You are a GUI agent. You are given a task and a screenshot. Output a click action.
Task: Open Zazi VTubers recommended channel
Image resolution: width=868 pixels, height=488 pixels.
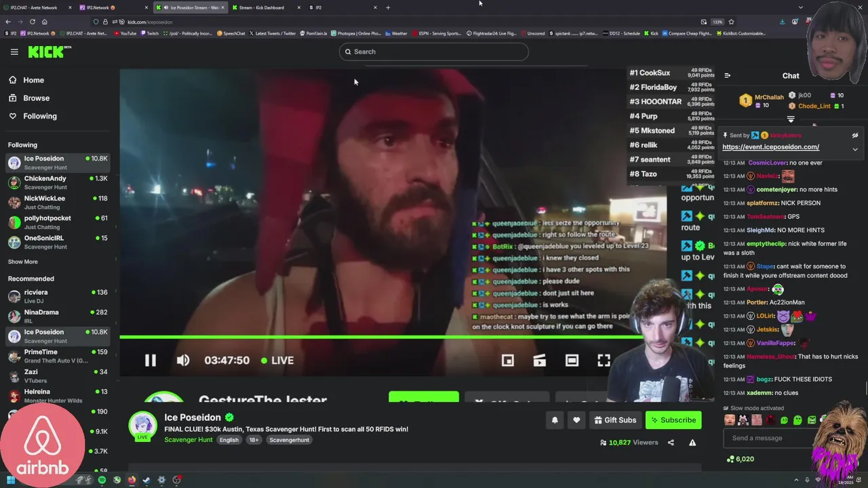(x=58, y=375)
